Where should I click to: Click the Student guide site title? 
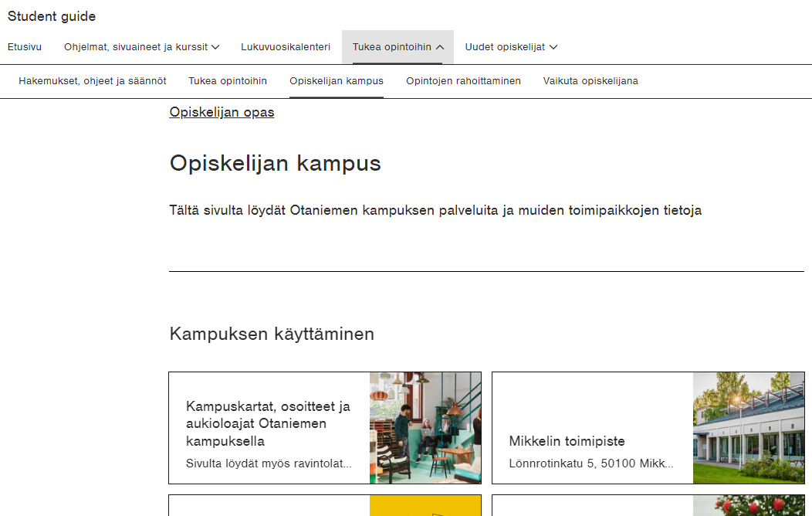coord(52,16)
